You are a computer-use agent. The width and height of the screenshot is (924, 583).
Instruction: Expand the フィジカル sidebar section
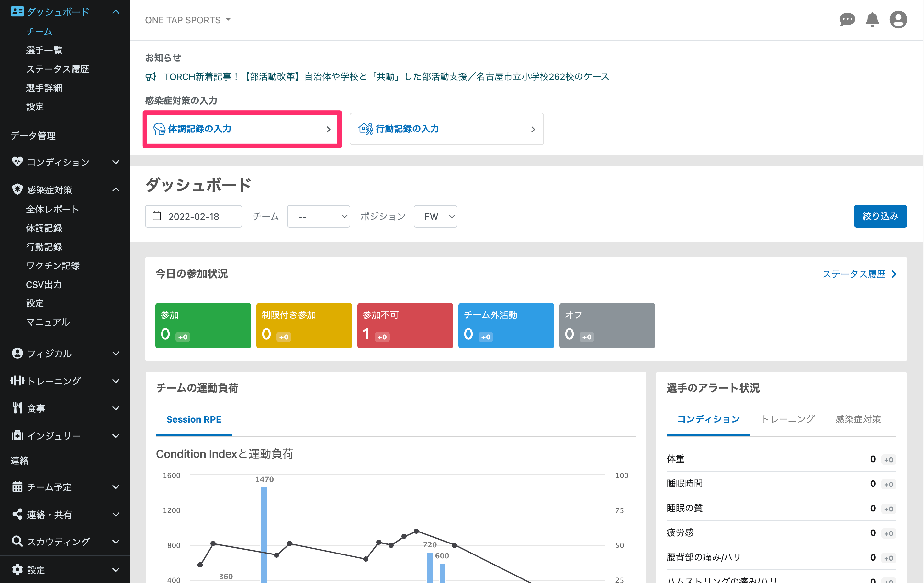click(x=116, y=353)
